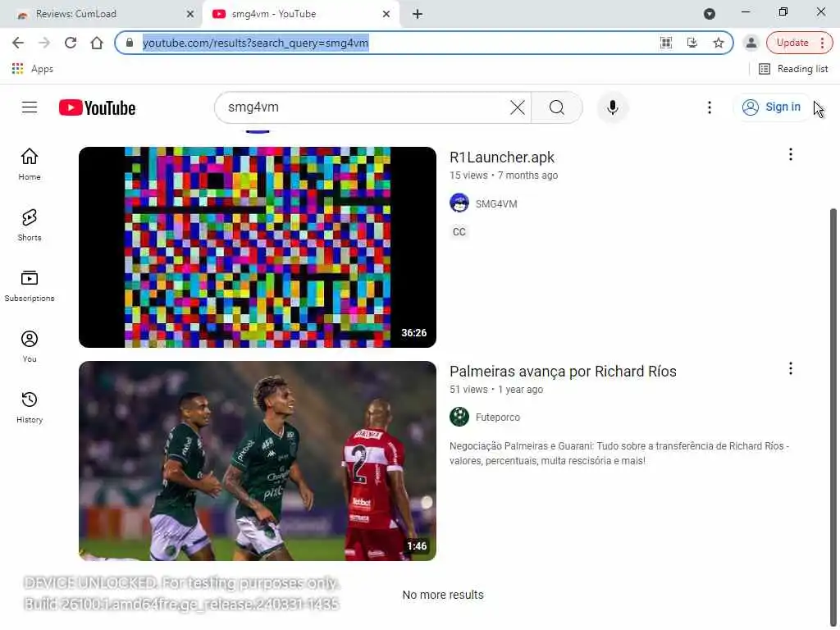Click the magnifier search button

557,107
